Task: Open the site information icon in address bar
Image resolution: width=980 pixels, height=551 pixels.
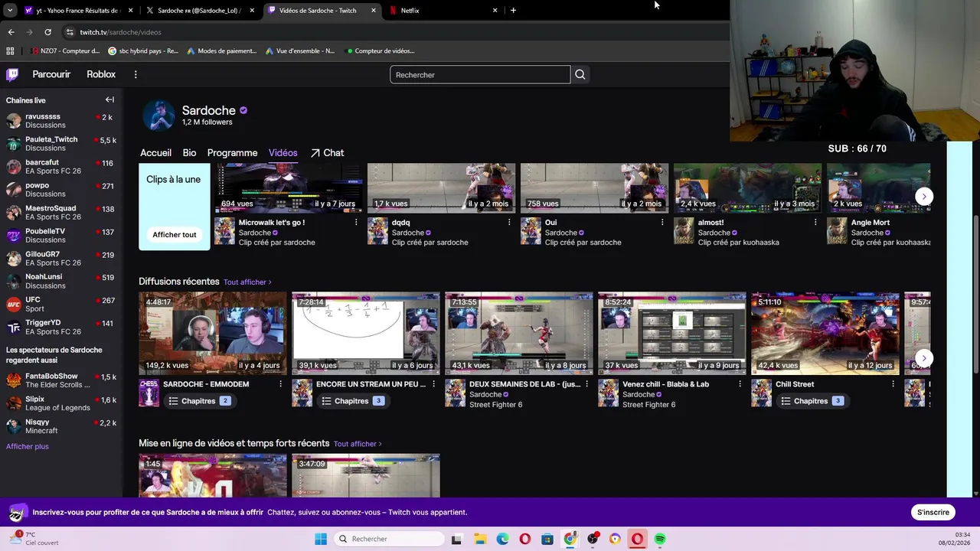Action: click(x=70, y=32)
